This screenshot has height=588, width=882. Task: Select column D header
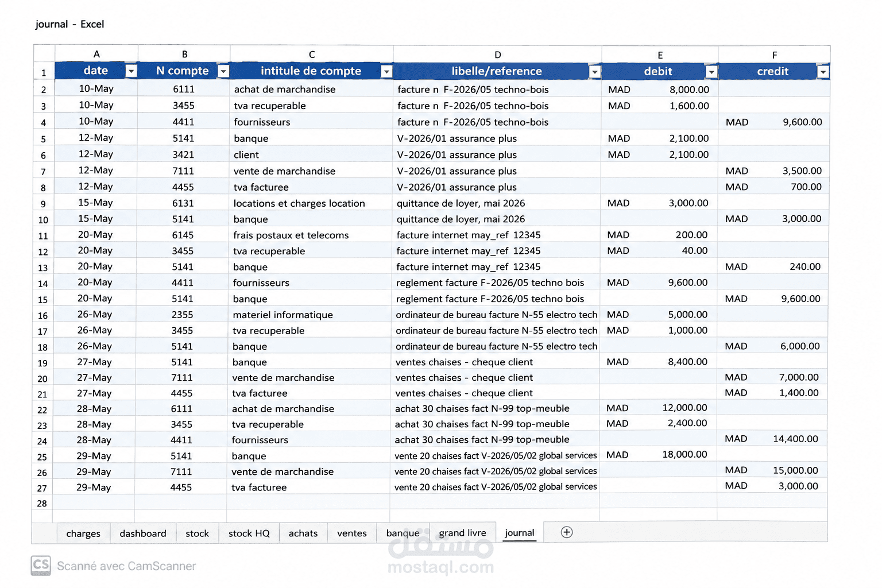click(498, 55)
